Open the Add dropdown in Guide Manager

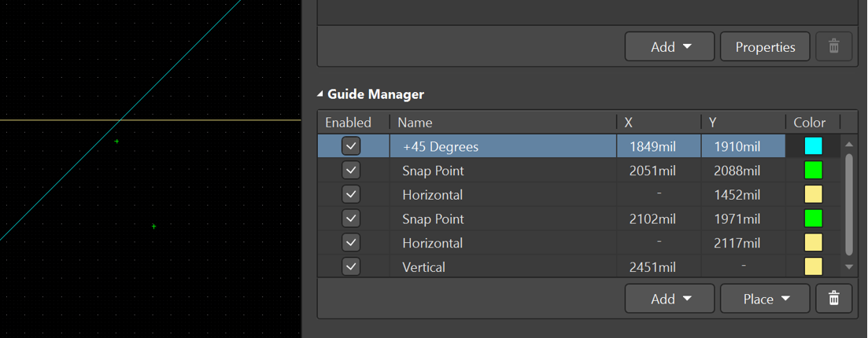click(x=670, y=299)
